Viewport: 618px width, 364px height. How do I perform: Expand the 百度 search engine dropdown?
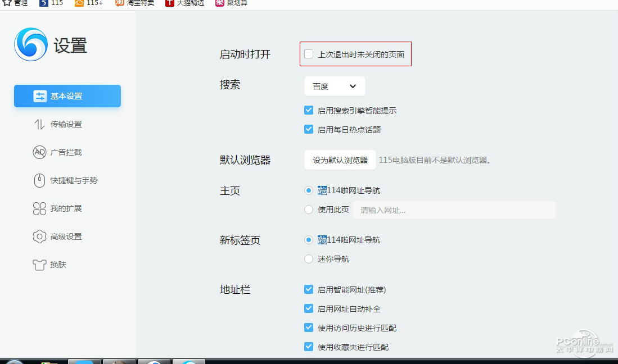(335, 86)
